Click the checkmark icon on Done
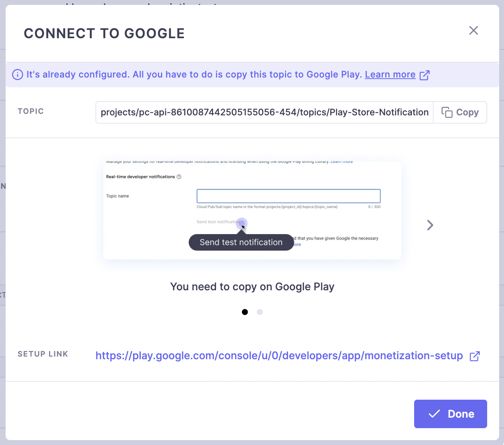Image resolution: width=504 pixels, height=445 pixels. coord(434,414)
